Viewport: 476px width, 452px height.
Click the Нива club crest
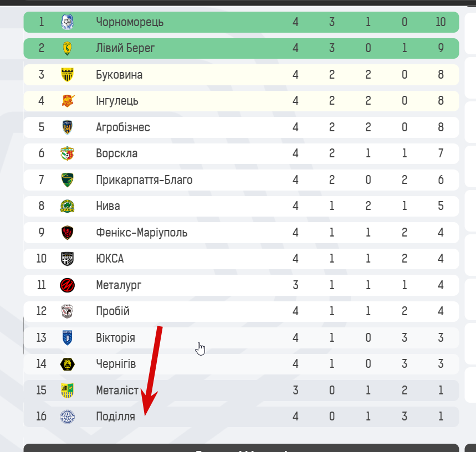pos(68,206)
